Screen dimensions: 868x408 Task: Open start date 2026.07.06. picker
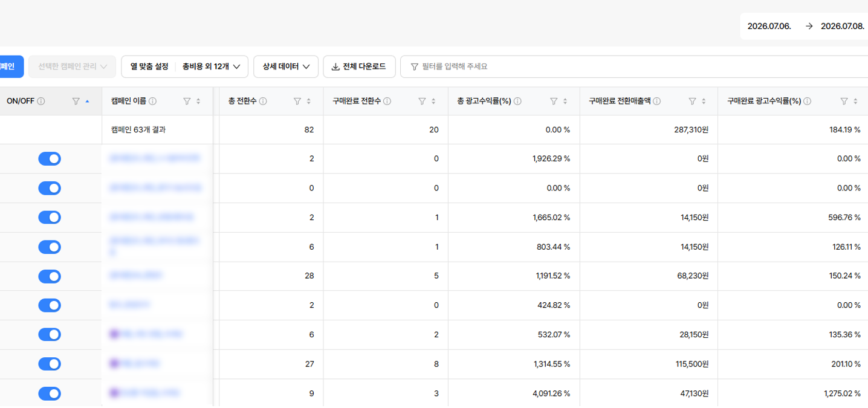(x=769, y=26)
